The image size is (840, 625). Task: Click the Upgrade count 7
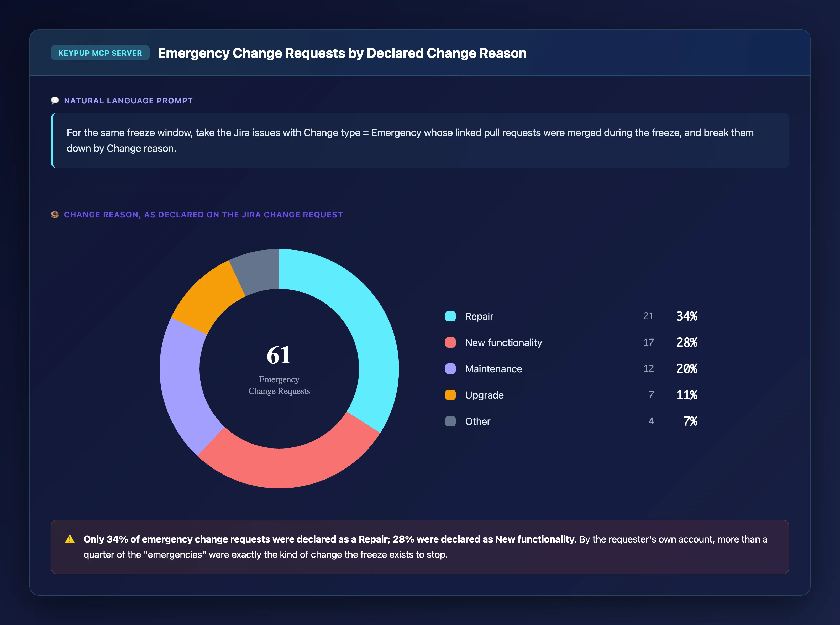tap(651, 395)
